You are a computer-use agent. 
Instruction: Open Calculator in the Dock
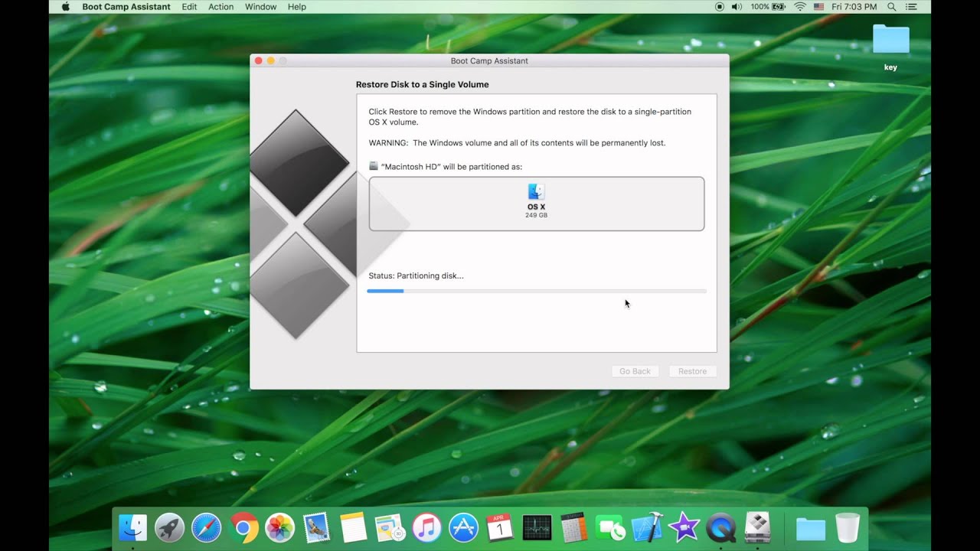coord(573,528)
